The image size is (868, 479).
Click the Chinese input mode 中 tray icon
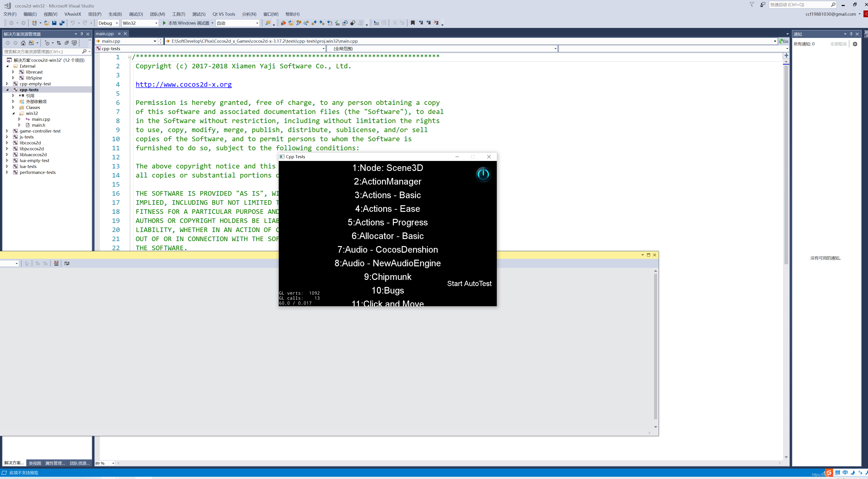pyautogui.click(x=845, y=473)
